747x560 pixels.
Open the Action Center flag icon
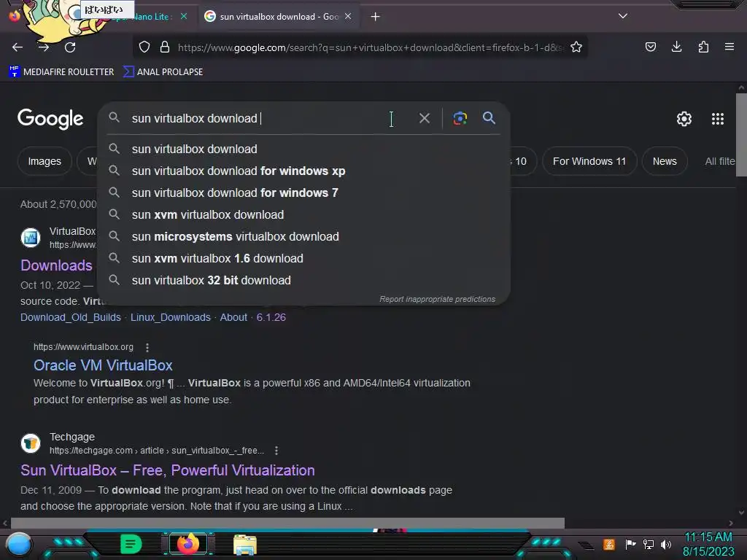tap(630, 544)
